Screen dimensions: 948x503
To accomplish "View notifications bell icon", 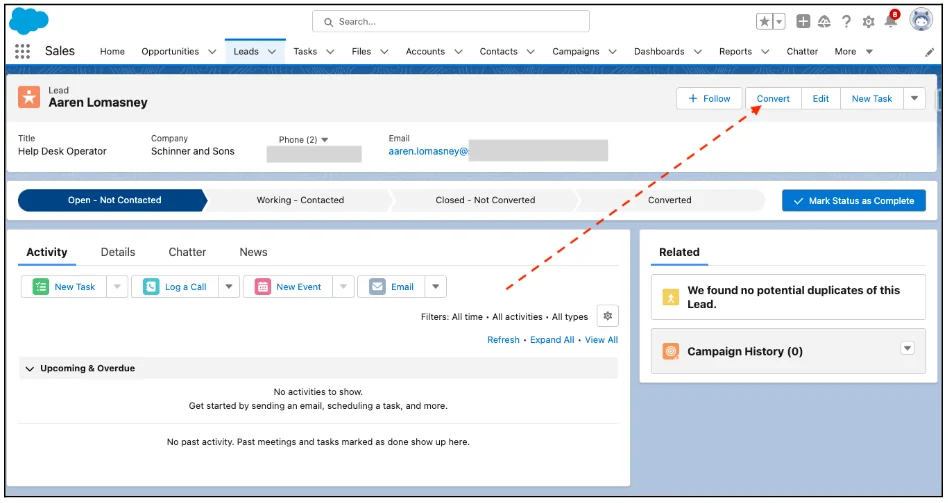I will click(x=891, y=21).
